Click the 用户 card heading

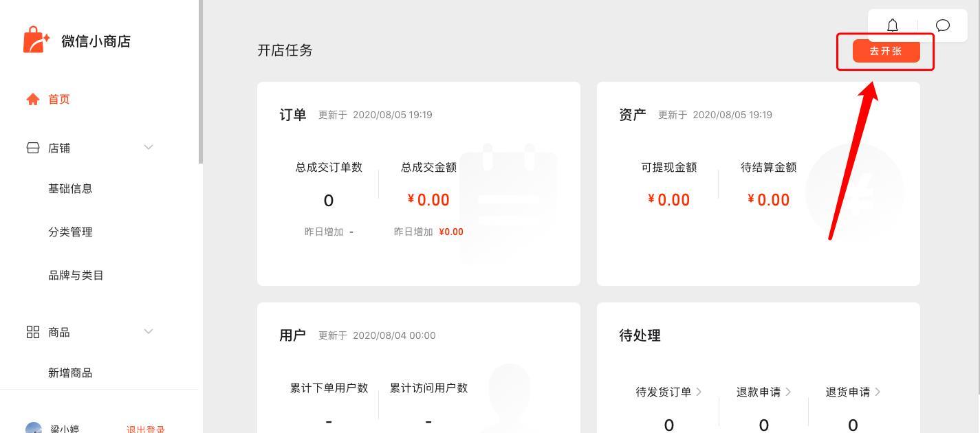click(x=293, y=335)
